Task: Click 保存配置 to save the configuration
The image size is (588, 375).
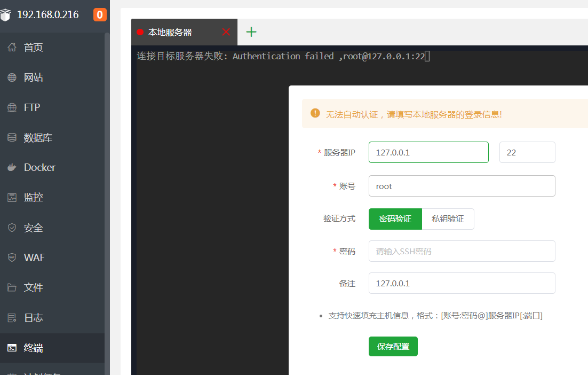Action: pos(393,346)
